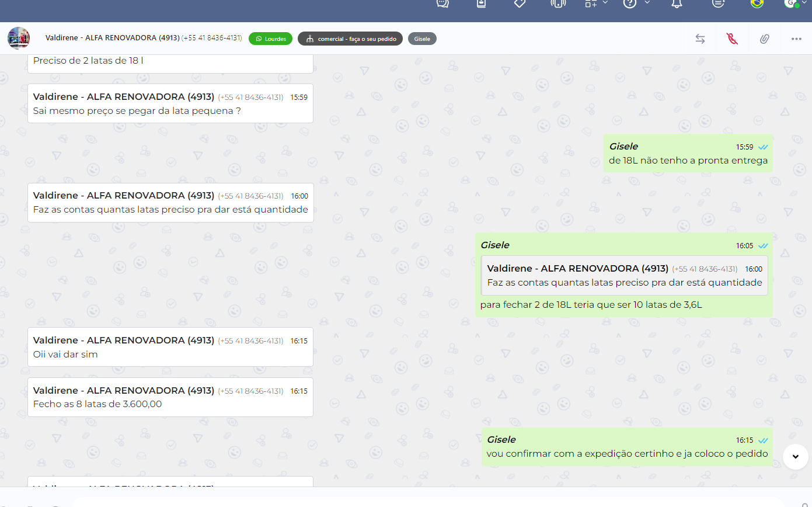Open the task list icon
Screen dimensions: 812x507
click(x=719, y=4)
